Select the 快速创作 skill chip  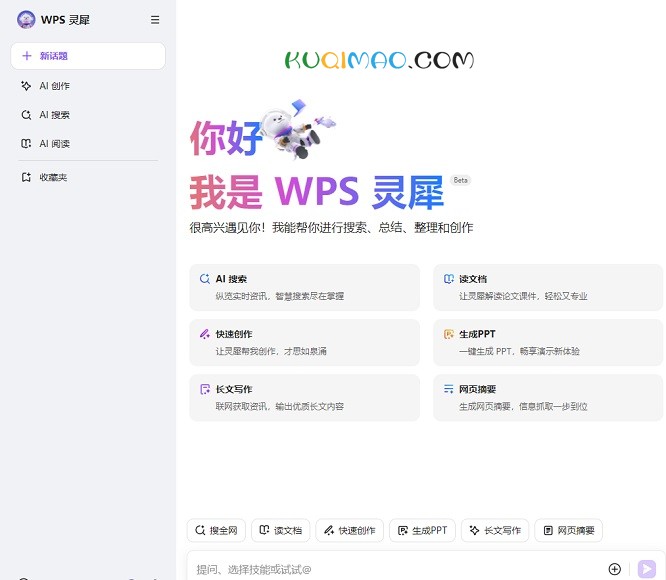[x=350, y=530]
